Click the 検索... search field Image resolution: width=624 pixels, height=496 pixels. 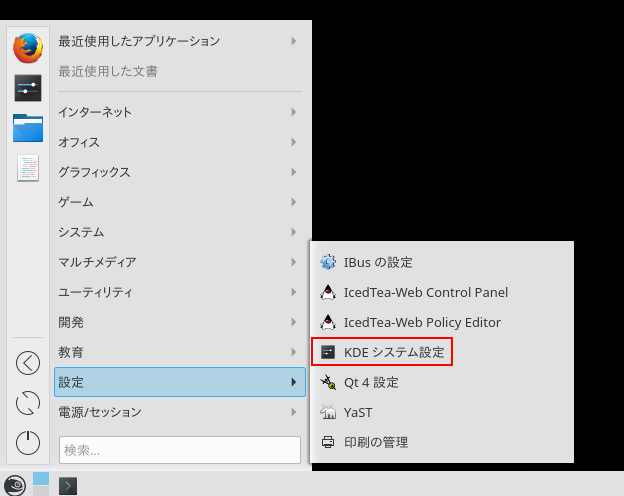pos(180,450)
